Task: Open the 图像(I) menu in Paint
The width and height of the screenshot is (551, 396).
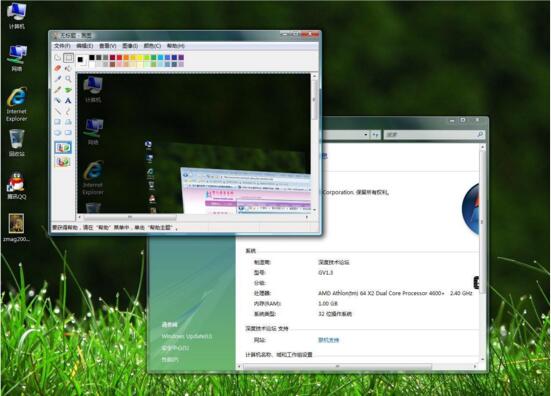Action: [130, 46]
